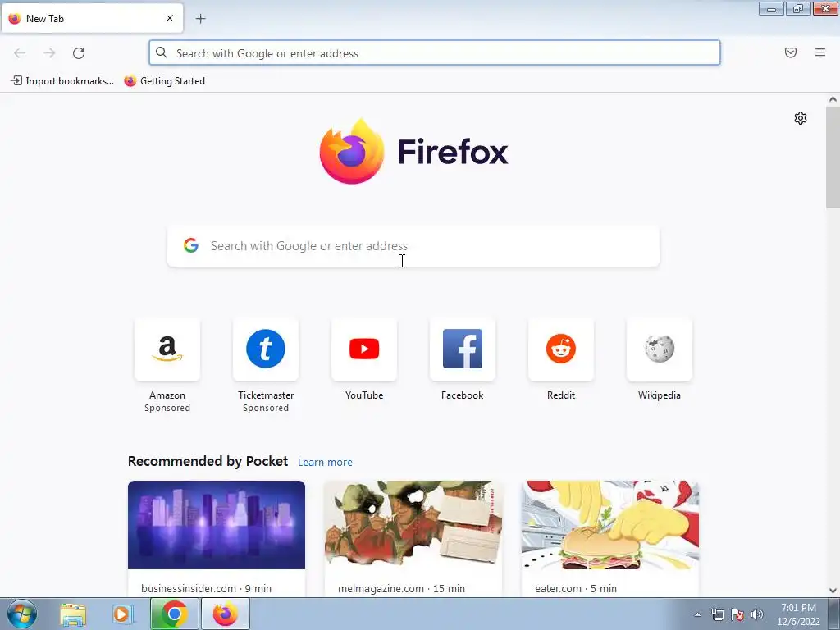Switch to Chrome in taskbar

[x=174, y=614]
